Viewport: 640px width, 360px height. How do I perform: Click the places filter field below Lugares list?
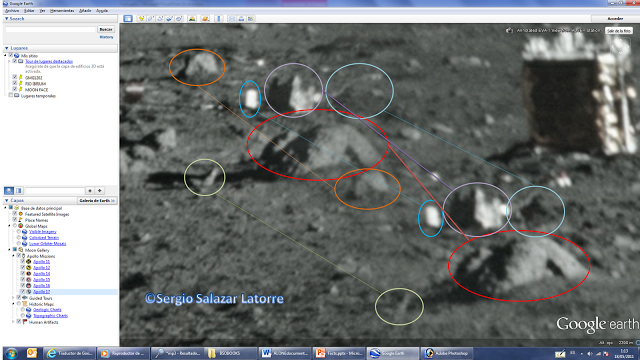click(55, 191)
